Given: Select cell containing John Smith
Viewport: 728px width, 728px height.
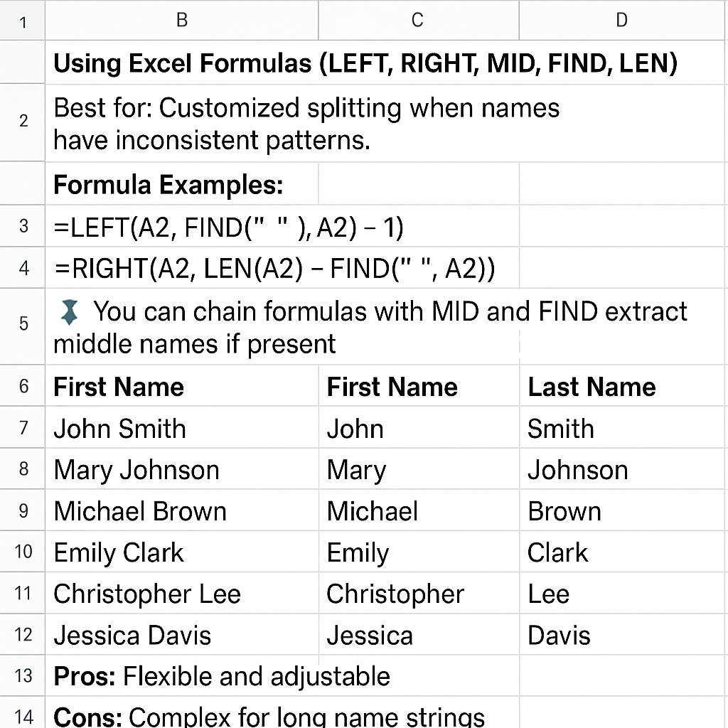Looking at the screenshot, I should tap(182, 427).
